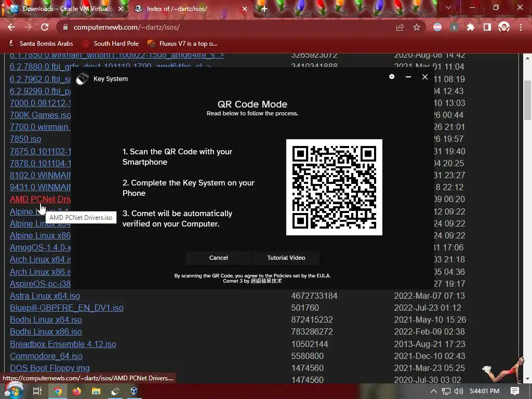The height and width of the screenshot is (399, 532).
Task: Open the Extensions puzzle icon
Action: [x=471, y=28]
